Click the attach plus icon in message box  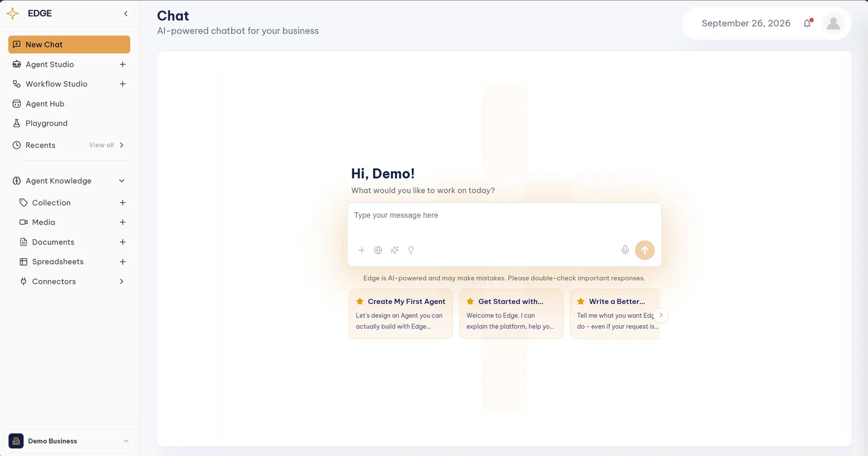(362, 250)
